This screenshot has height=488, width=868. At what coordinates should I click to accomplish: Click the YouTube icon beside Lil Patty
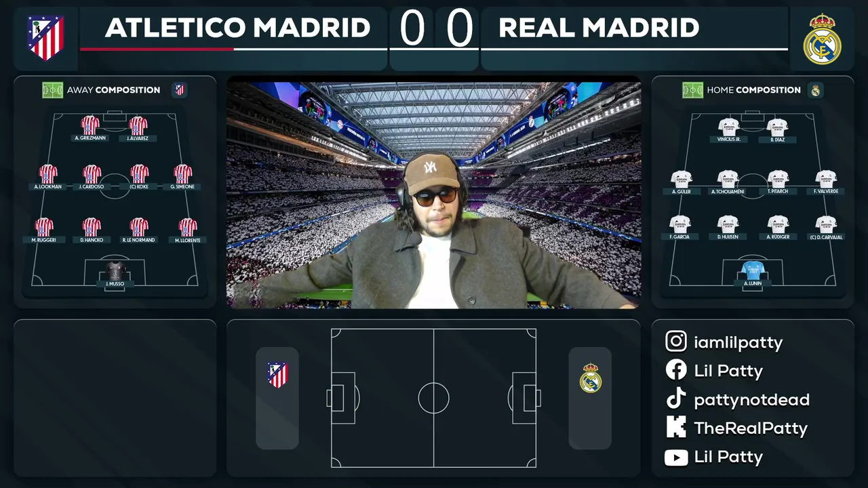[676, 457]
